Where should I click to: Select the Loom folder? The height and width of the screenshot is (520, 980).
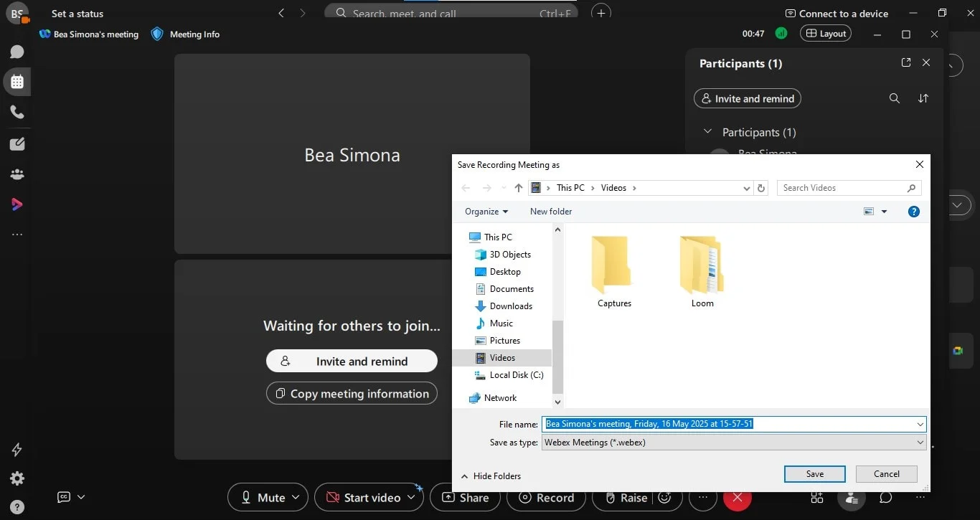[x=702, y=272]
